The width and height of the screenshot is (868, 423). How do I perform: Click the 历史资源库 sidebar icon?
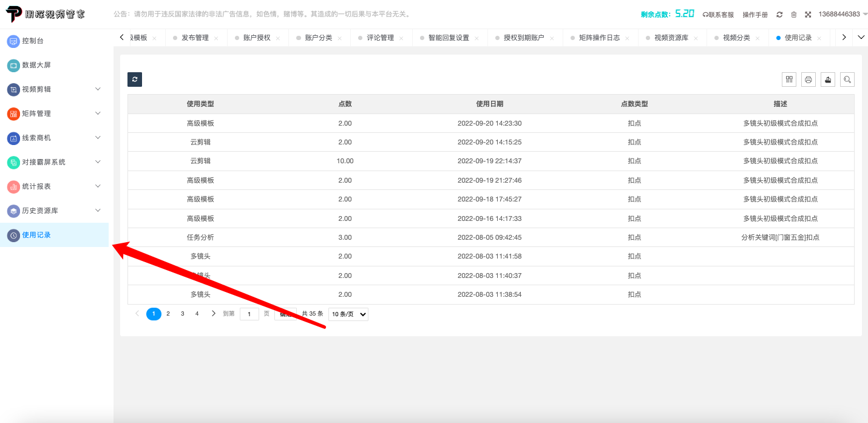click(x=13, y=211)
